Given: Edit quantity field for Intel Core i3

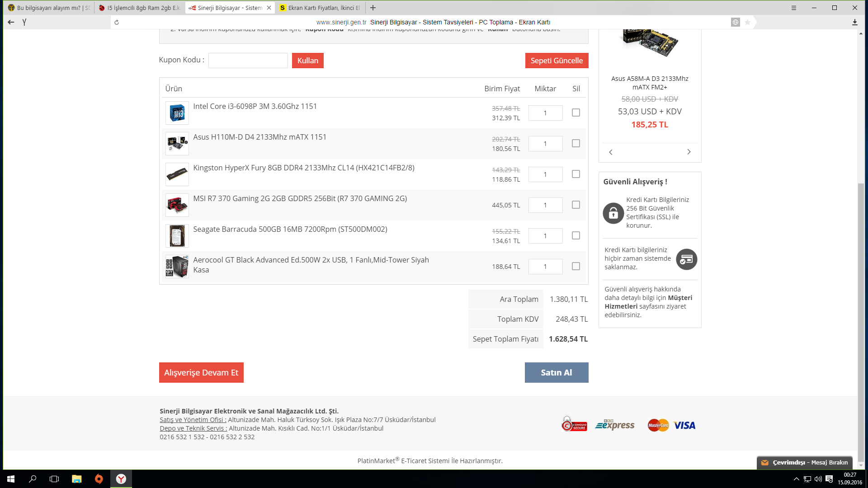Looking at the screenshot, I should pos(545,113).
